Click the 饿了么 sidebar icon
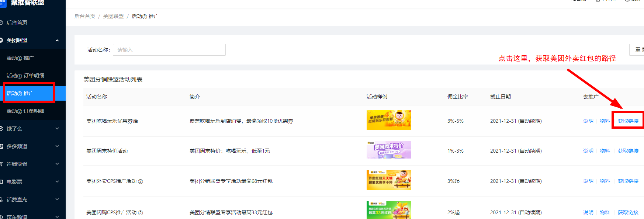644x219 pixels. click(1, 129)
